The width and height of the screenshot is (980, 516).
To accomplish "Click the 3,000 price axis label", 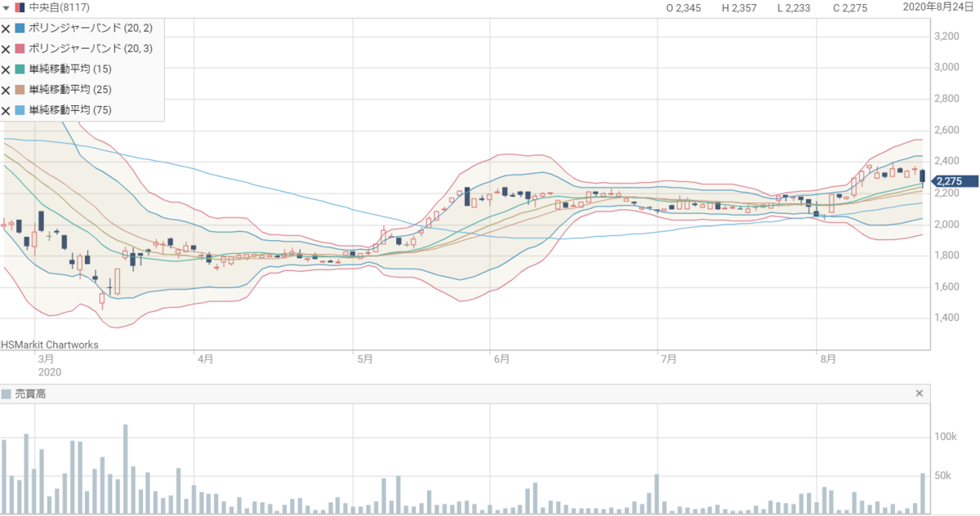I will pyautogui.click(x=947, y=67).
